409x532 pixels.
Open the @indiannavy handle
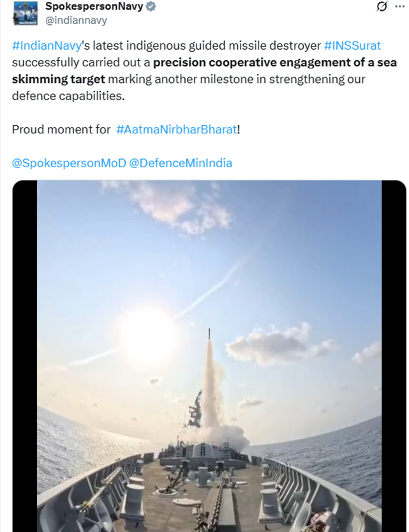point(76,20)
